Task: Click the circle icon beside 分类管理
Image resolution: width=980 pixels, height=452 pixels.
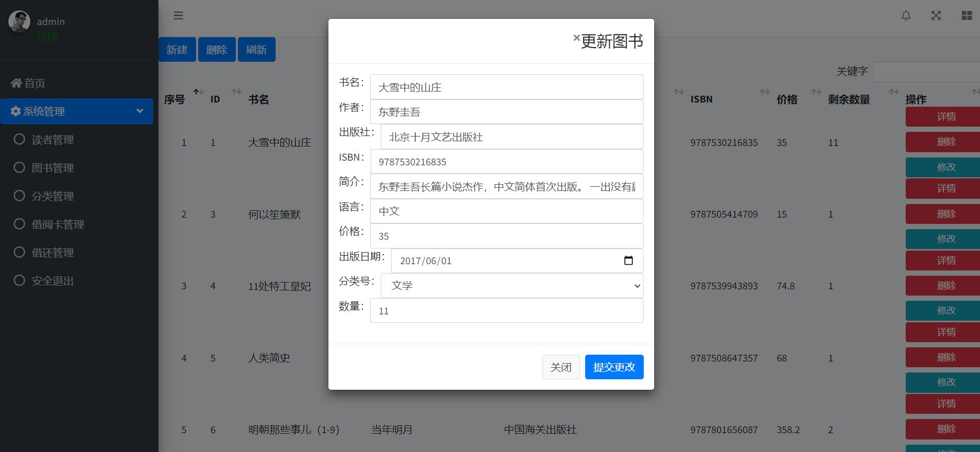Action: click(19, 196)
